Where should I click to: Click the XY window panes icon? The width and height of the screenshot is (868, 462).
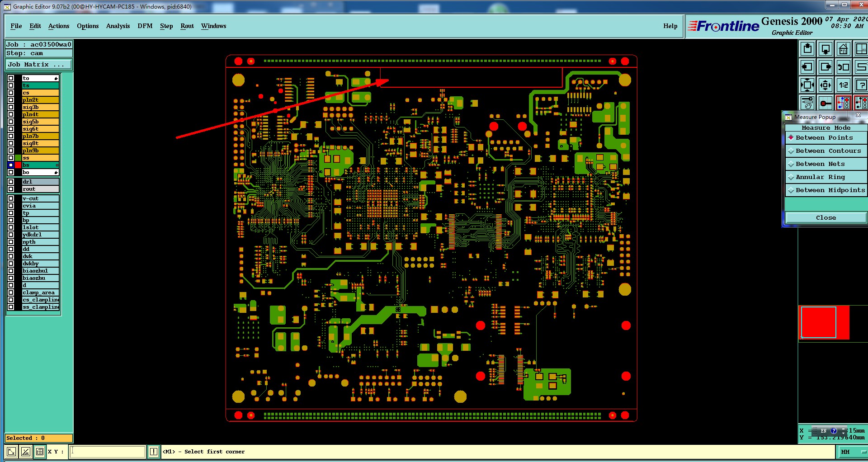coord(861,49)
